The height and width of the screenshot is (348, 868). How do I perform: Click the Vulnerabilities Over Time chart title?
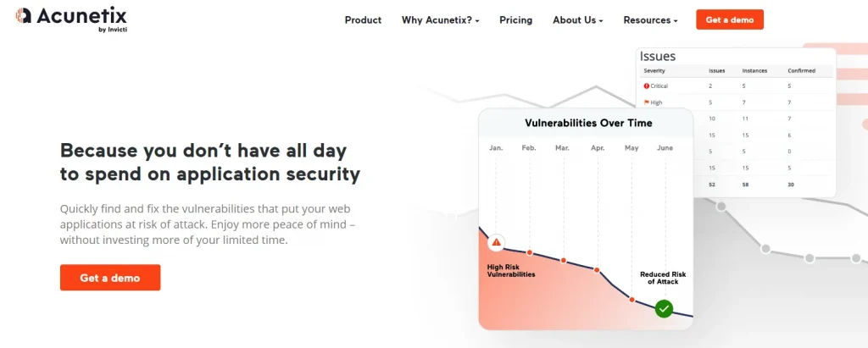[588, 123]
